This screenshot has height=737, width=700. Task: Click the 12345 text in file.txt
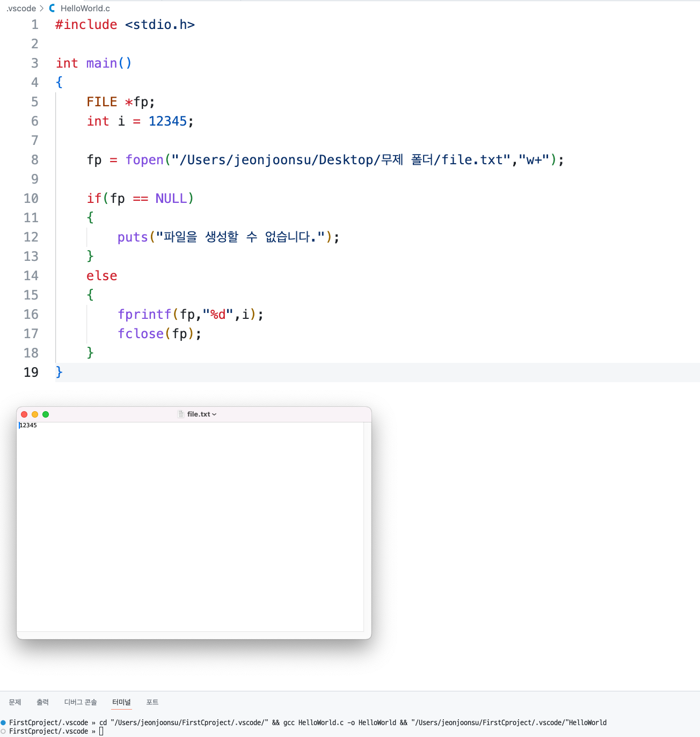(x=28, y=425)
